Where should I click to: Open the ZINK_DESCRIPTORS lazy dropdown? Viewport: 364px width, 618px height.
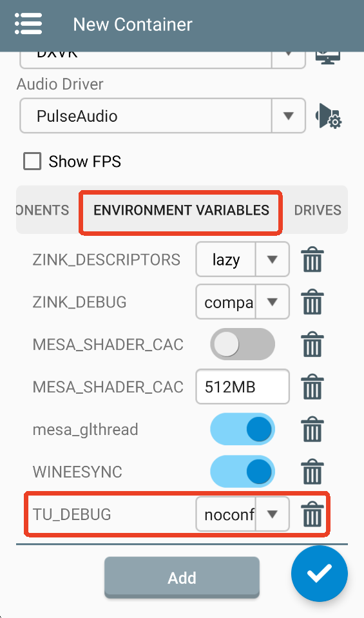pyautogui.click(x=243, y=259)
